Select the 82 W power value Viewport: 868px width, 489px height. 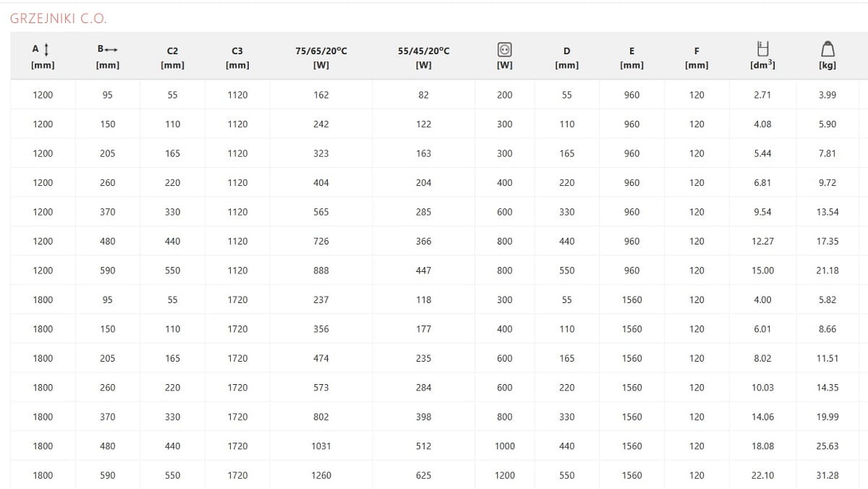click(424, 95)
